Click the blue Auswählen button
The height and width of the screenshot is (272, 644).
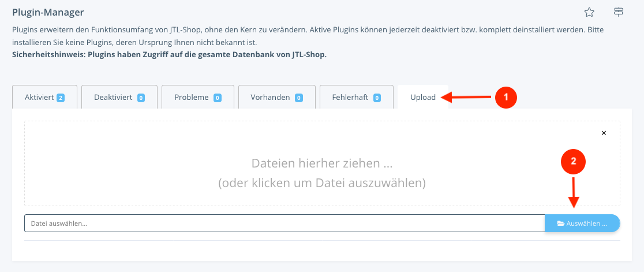[582, 223]
